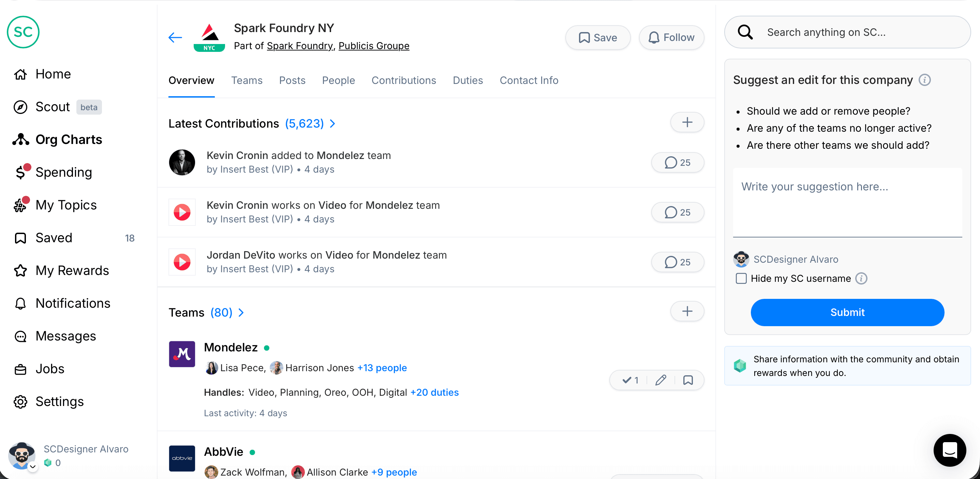This screenshot has height=479, width=980.
Task: Add a team with the plus icon
Action: (x=687, y=311)
